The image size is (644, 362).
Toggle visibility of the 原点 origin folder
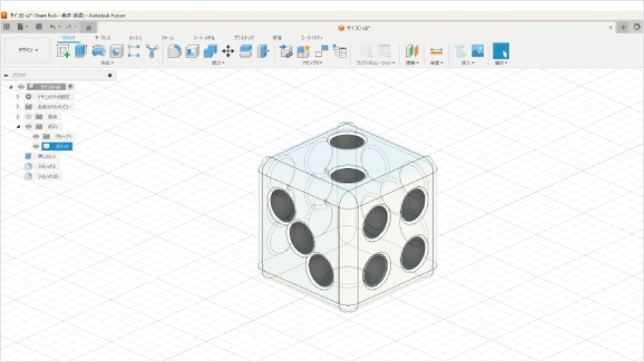pyautogui.click(x=29, y=116)
